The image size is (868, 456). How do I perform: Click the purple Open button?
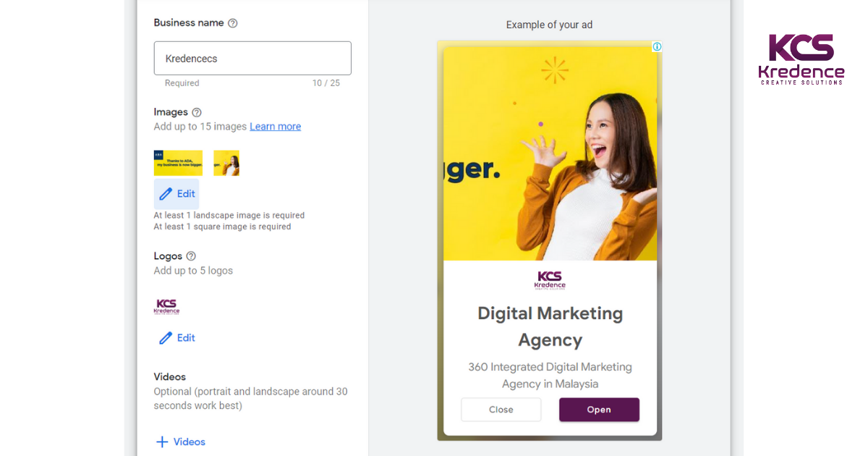pyautogui.click(x=599, y=410)
